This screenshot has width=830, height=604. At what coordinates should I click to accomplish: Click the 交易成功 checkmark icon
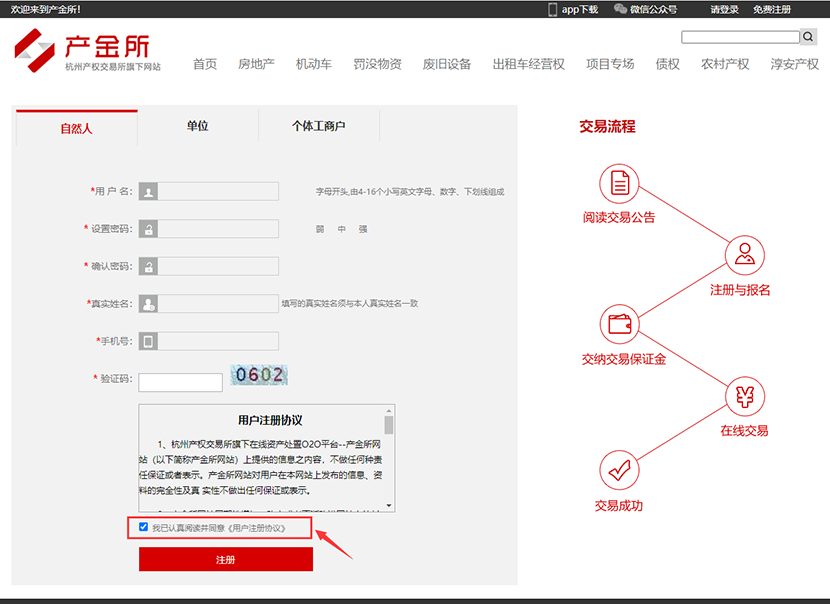coord(619,469)
